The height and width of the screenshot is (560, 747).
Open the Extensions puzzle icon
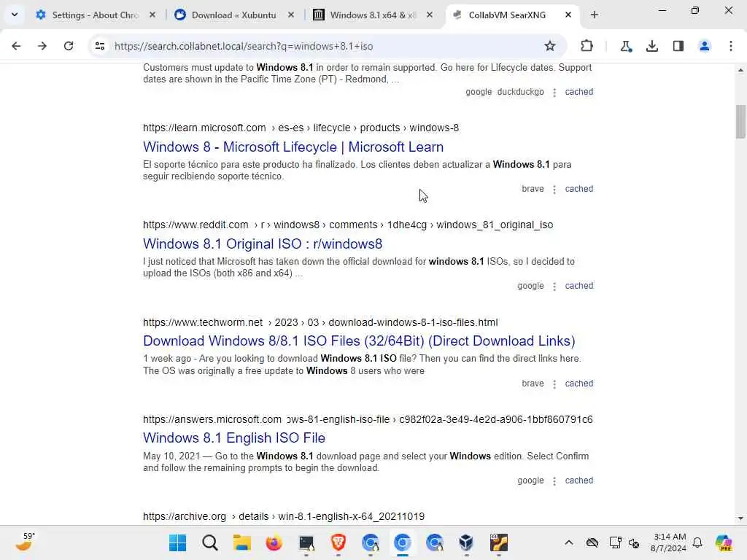[x=587, y=46]
